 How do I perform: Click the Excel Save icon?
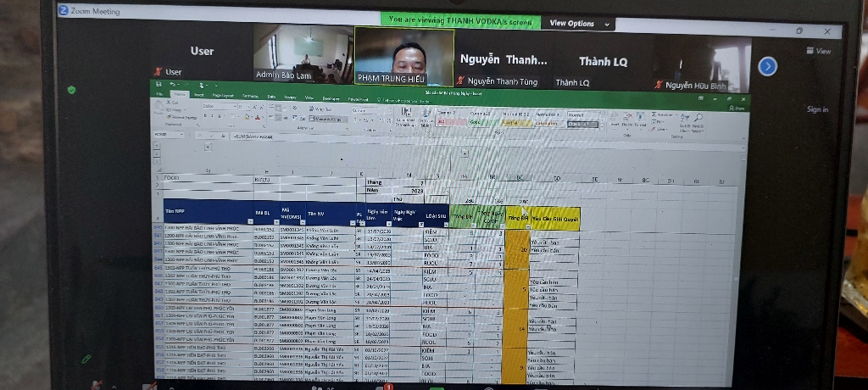(x=158, y=84)
